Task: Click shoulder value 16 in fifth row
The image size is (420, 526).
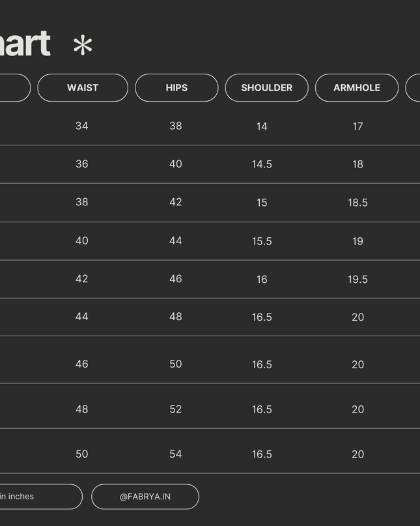Action: point(262,279)
